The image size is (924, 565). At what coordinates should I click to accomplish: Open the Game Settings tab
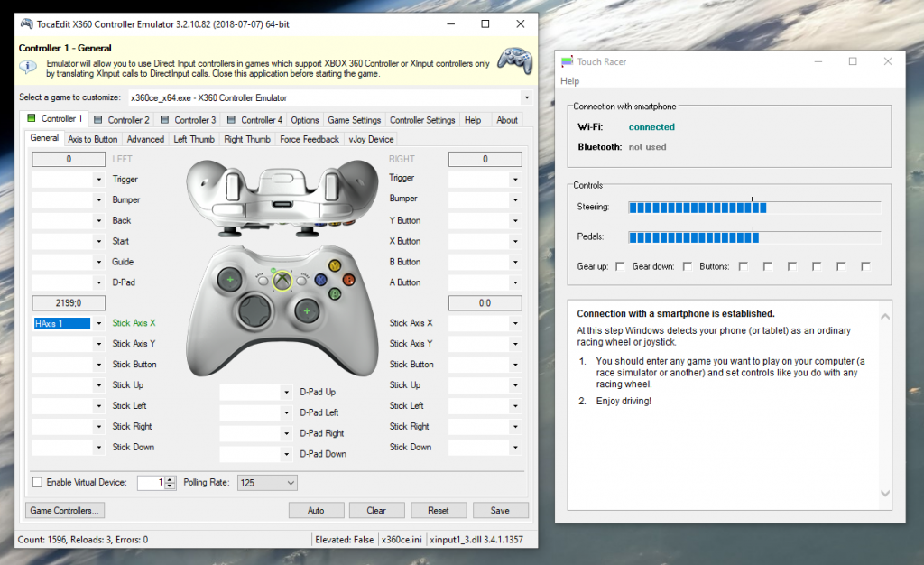point(354,120)
